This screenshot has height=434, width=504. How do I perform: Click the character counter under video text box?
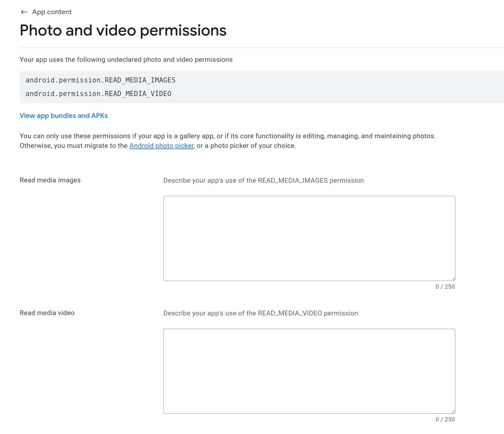pos(445,420)
